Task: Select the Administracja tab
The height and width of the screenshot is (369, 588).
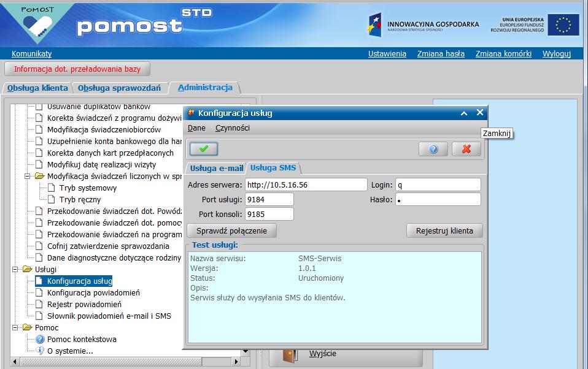Action: (x=205, y=87)
